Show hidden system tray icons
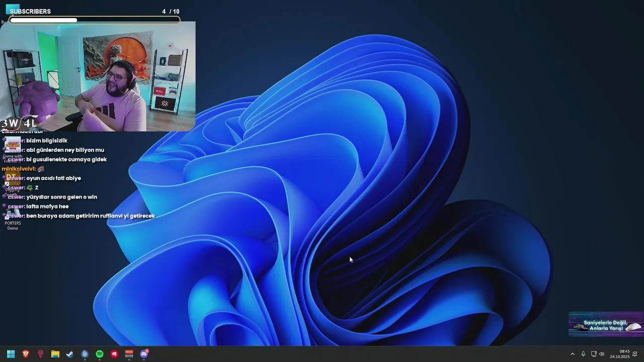This screenshot has height=362, width=644. (572, 354)
